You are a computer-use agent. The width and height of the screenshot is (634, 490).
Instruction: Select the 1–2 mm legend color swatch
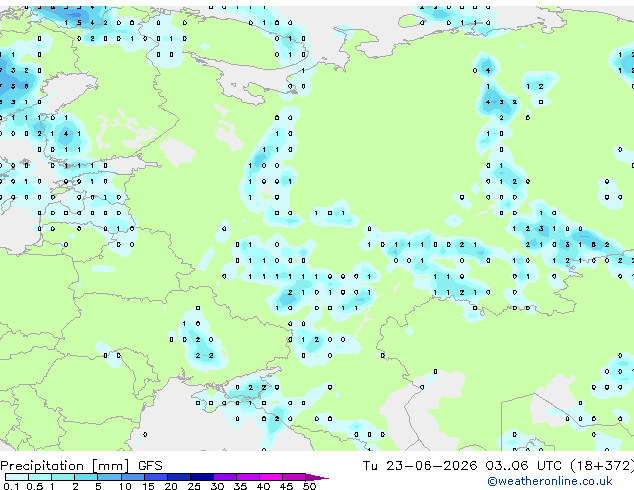(x=63, y=477)
